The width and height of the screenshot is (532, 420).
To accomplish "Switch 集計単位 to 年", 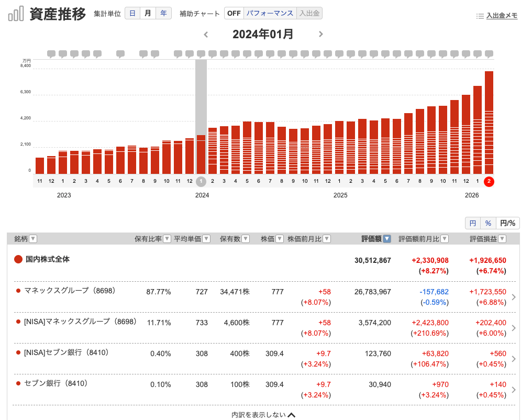I will [x=163, y=13].
